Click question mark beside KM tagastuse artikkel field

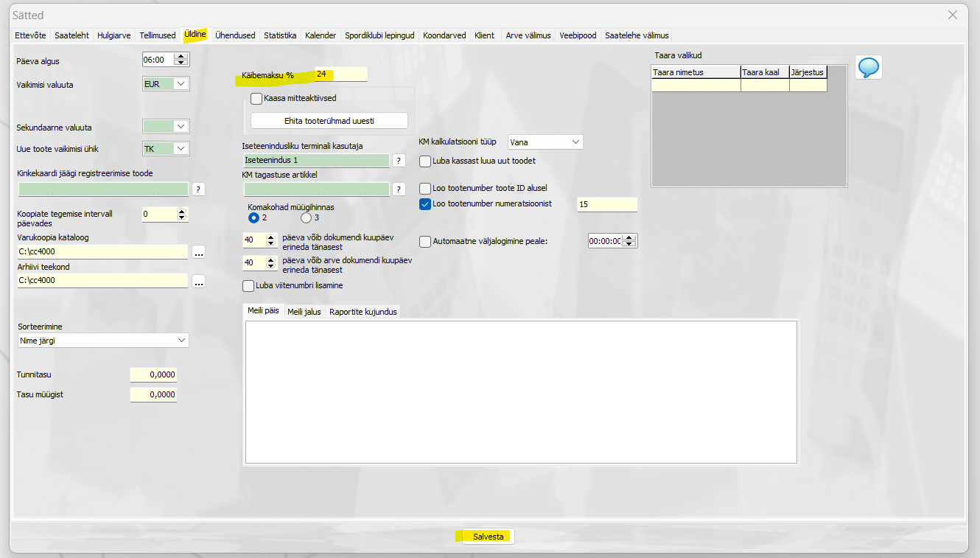[x=399, y=189]
